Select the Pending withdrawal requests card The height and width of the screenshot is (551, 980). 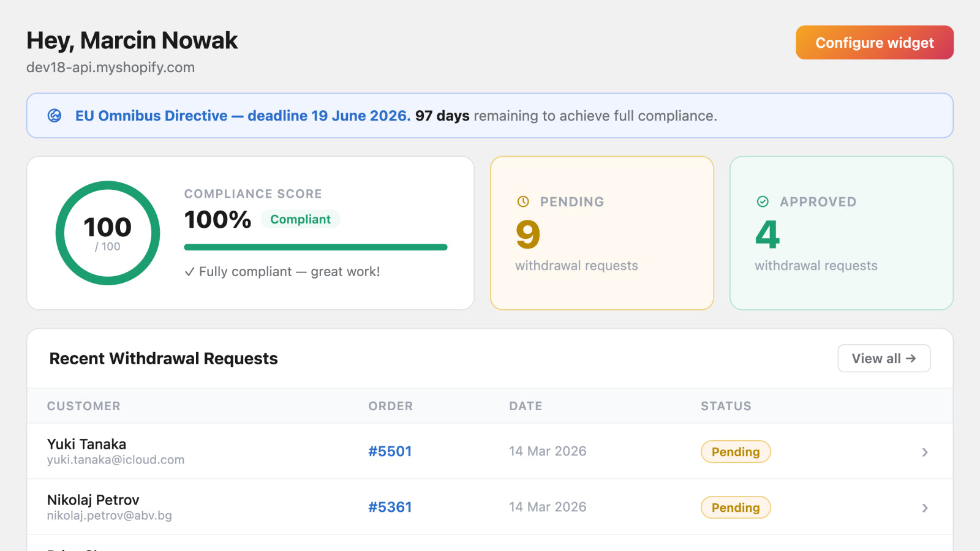pos(602,233)
